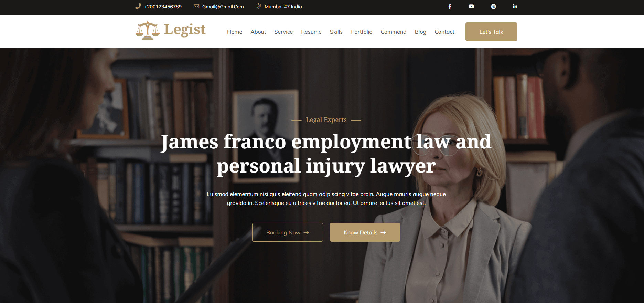The image size is (644, 303).
Task: Click the phone icon beside the number
Action: click(138, 6)
